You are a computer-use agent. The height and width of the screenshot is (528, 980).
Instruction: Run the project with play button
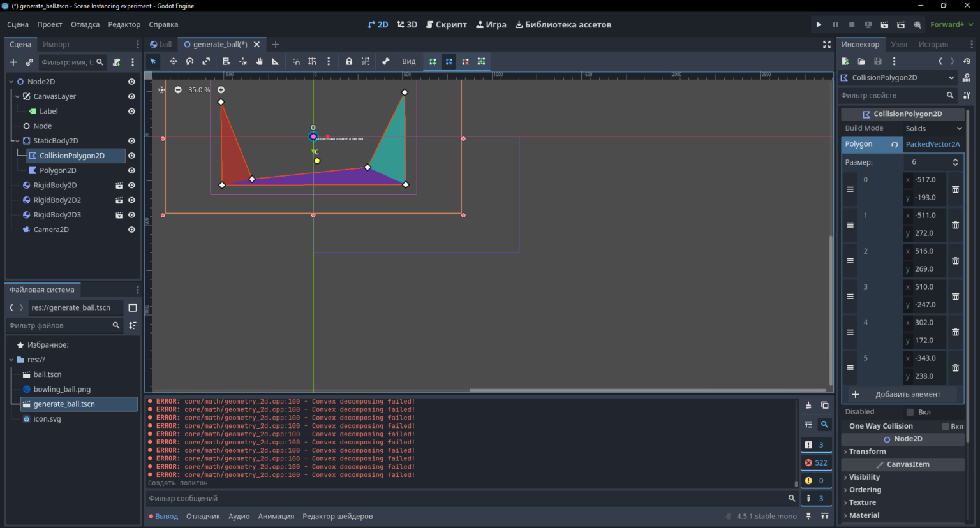[x=819, y=25]
